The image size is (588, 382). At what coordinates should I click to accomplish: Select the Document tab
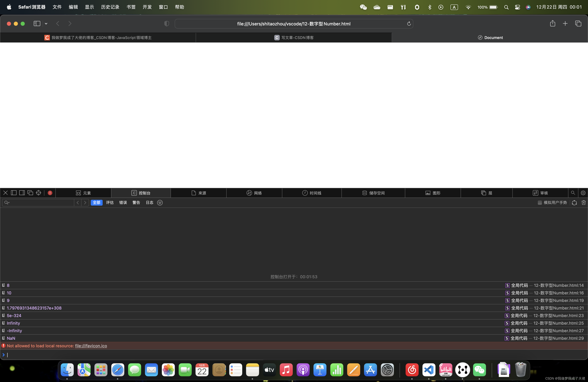pos(490,37)
